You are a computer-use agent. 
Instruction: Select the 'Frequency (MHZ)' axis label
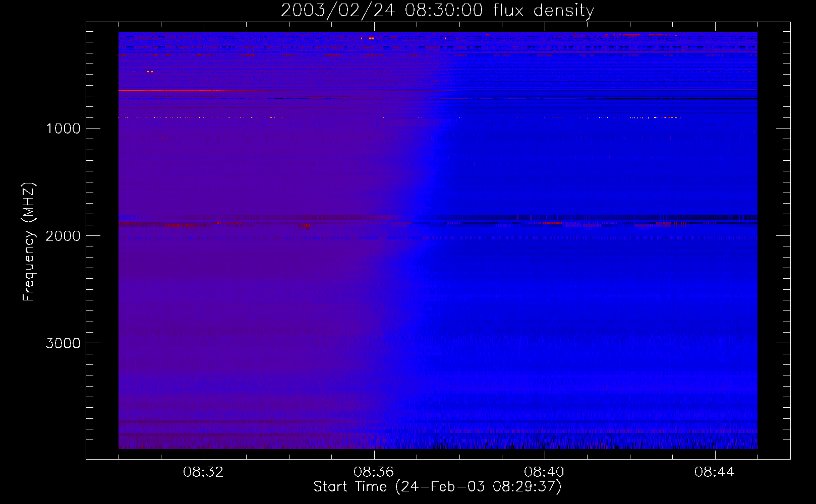click(x=29, y=242)
